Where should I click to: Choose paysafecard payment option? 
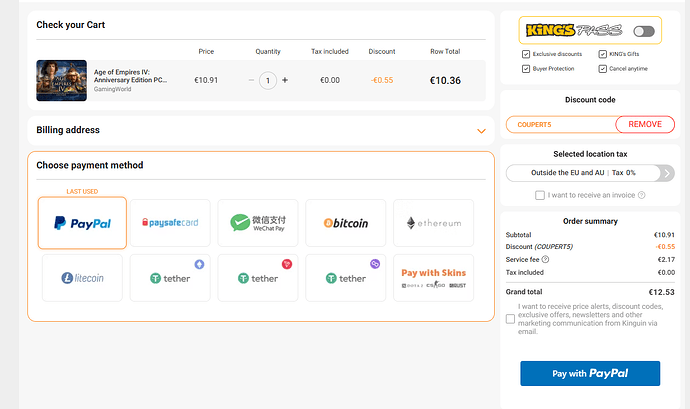coord(170,223)
